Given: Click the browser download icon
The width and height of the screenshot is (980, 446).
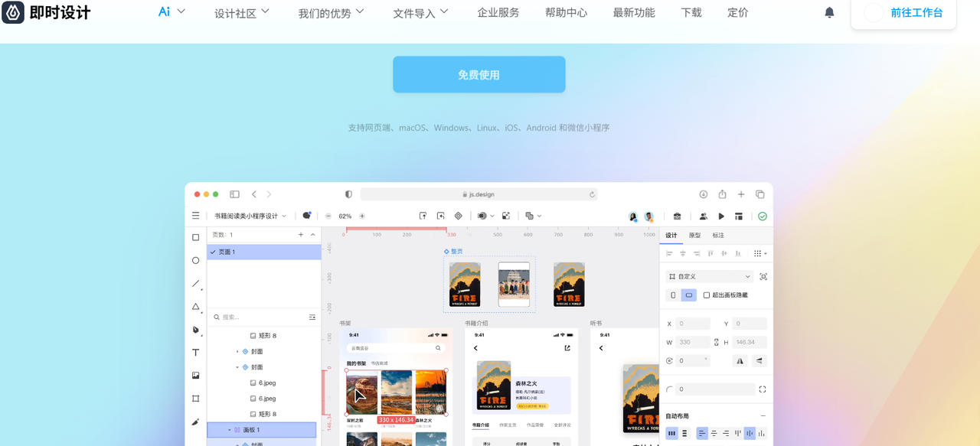Looking at the screenshot, I should pyautogui.click(x=703, y=194).
